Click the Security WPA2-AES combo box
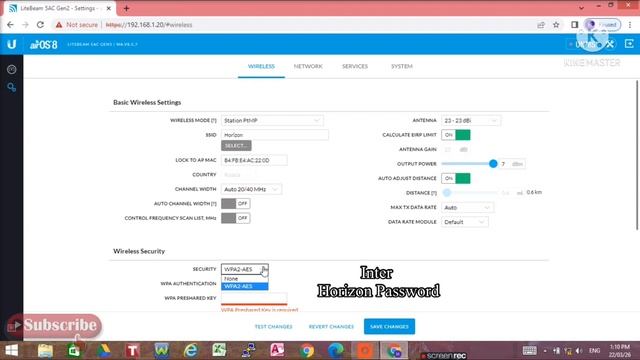 tap(245, 269)
